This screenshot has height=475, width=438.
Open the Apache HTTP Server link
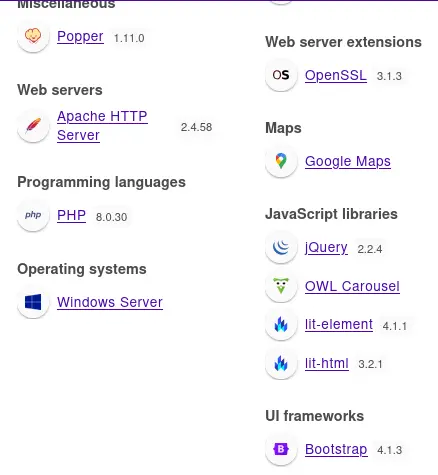click(x=102, y=126)
